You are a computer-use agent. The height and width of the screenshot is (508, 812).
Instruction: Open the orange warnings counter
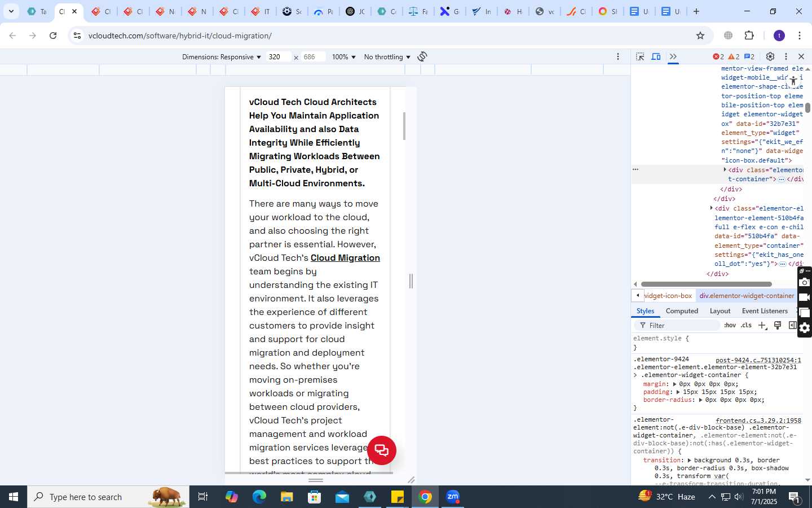734,56
